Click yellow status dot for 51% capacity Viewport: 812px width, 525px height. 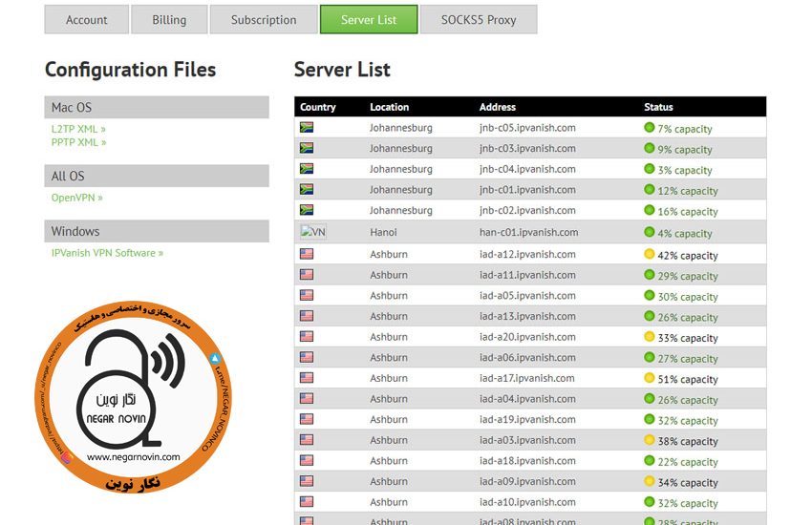650,378
